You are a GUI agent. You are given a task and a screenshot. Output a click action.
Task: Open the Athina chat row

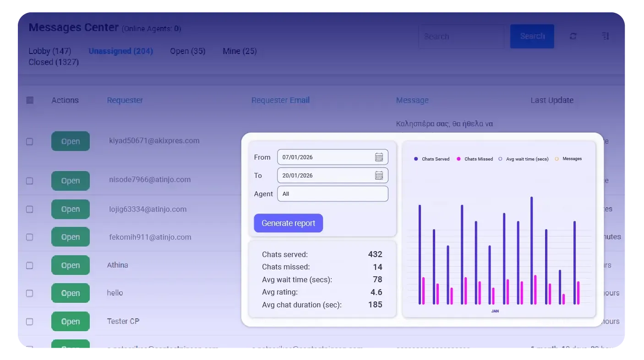click(x=71, y=265)
